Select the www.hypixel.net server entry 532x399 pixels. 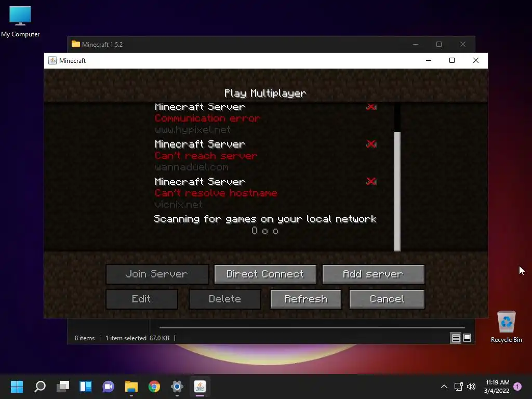[265, 118]
